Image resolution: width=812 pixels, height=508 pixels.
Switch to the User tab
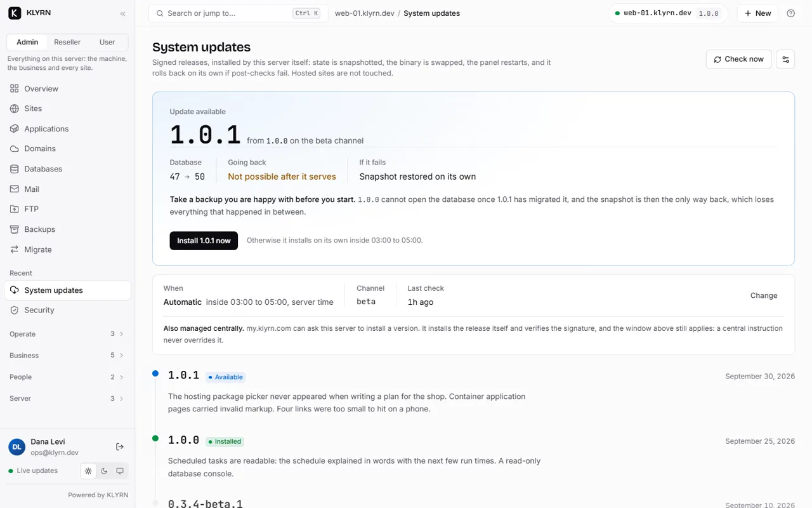pos(107,42)
